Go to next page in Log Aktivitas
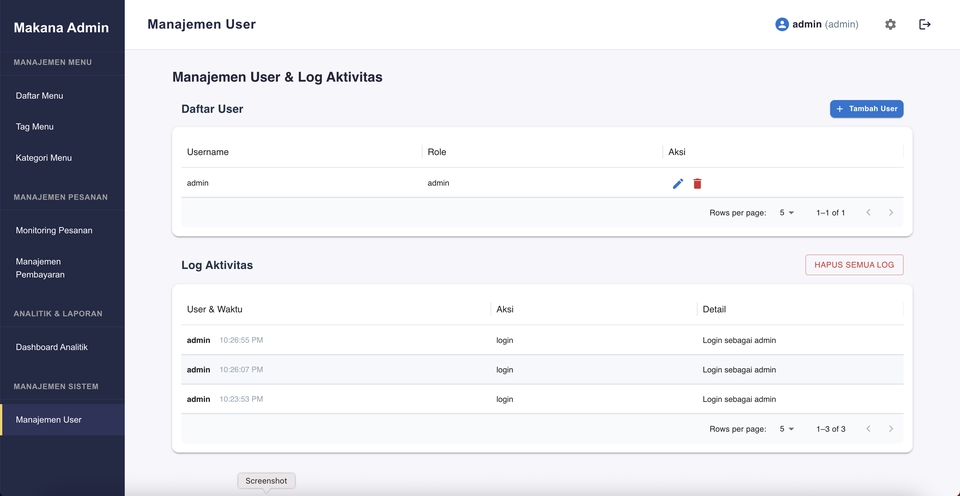 (x=891, y=429)
